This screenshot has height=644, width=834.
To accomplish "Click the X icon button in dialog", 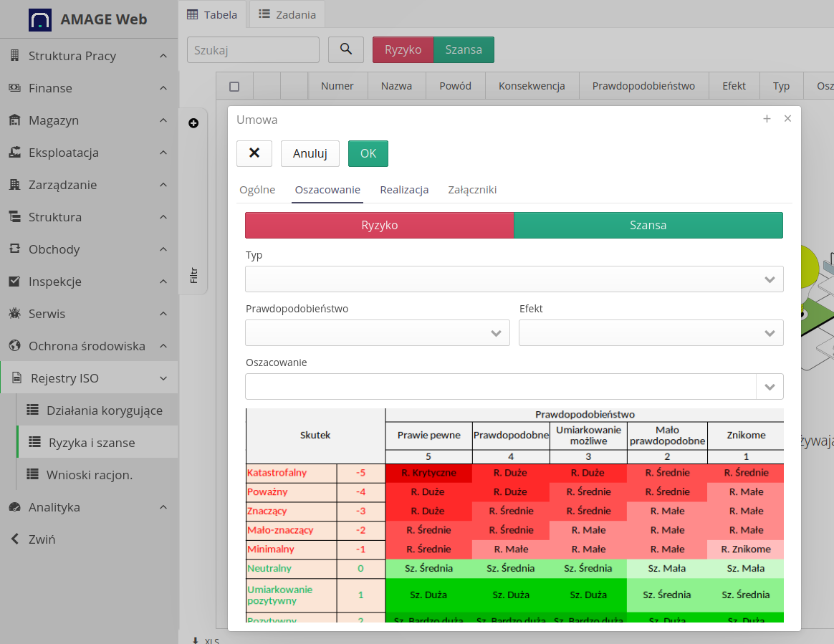I will [254, 153].
